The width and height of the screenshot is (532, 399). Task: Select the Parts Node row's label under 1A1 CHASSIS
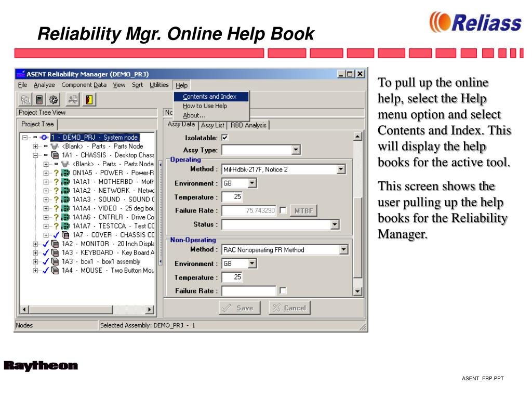point(113,164)
